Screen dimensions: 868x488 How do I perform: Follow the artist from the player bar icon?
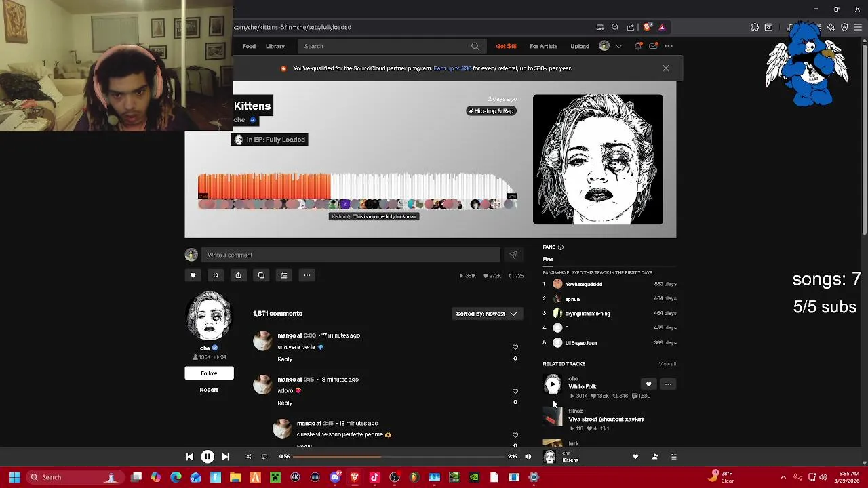coord(654,457)
